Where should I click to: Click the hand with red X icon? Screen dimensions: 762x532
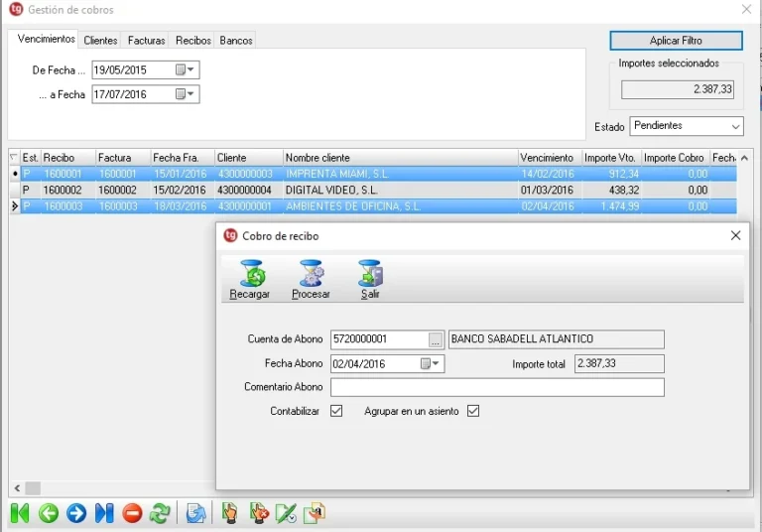click(x=259, y=513)
